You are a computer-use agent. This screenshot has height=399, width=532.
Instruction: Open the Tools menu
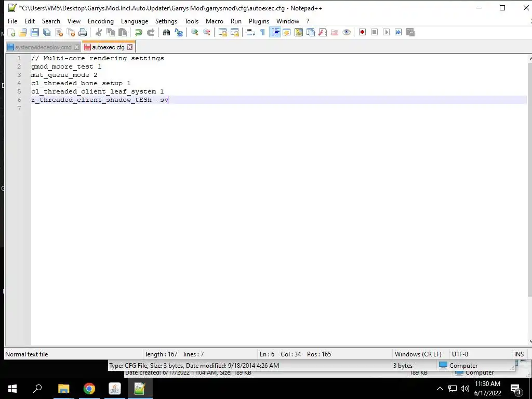click(191, 21)
